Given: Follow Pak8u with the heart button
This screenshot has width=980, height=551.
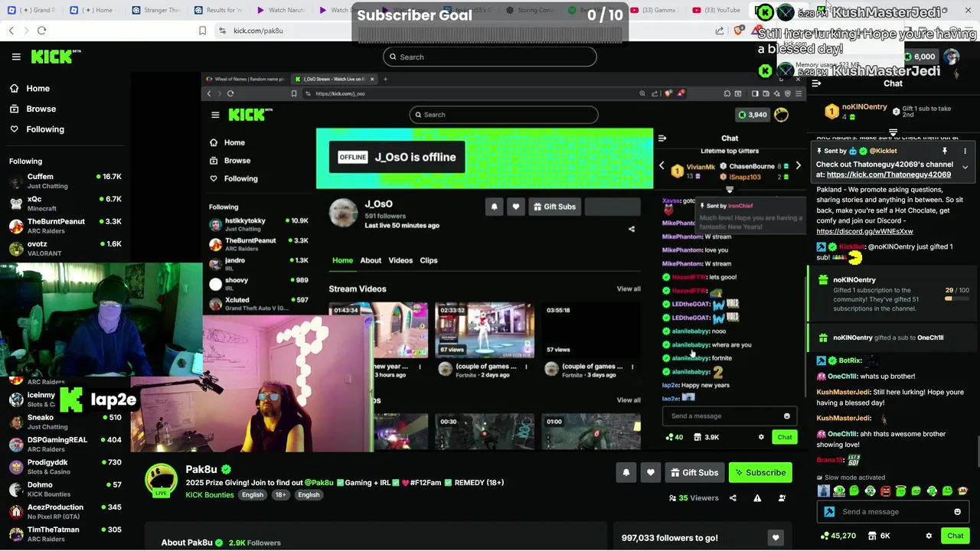Looking at the screenshot, I should [x=650, y=473].
